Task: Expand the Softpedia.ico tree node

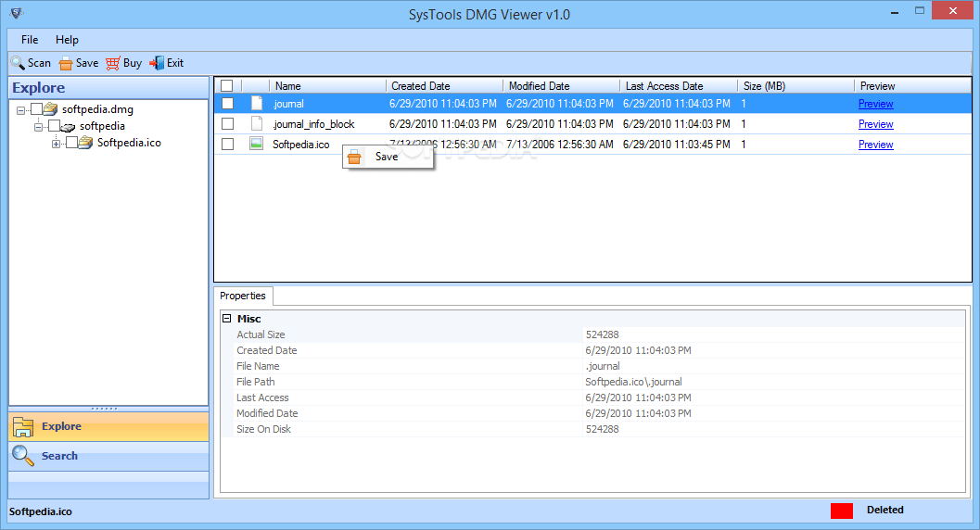Action: [56, 144]
